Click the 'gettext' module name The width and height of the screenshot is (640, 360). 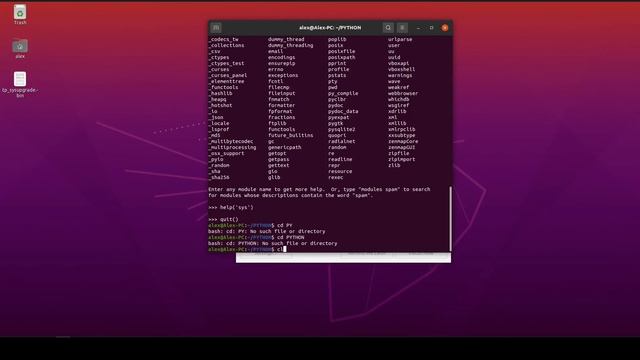[x=279, y=165]
